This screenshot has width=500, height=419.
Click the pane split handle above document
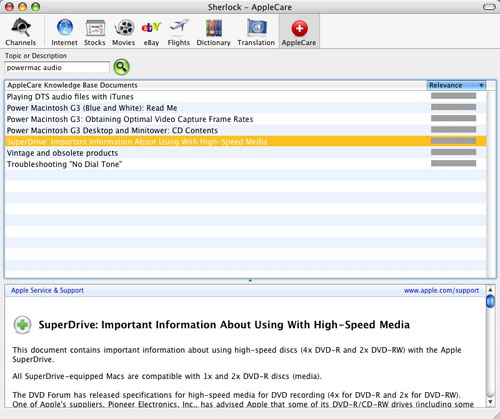point(250,281)
